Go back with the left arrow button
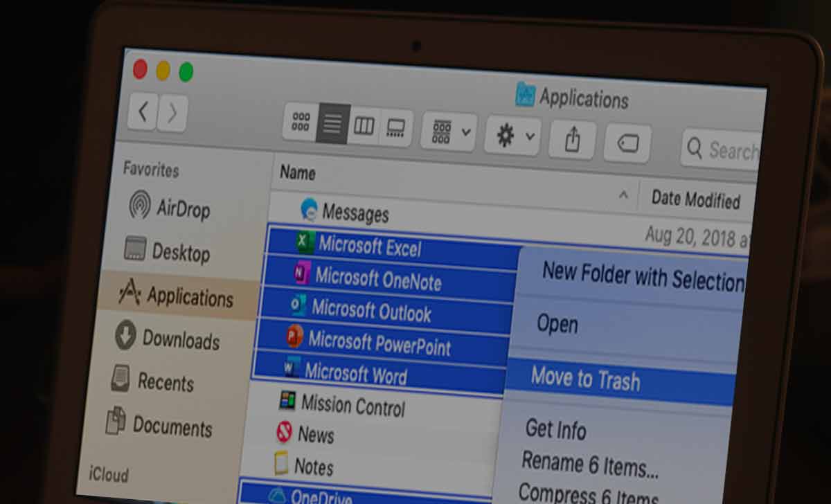 [x=143, y=112]
